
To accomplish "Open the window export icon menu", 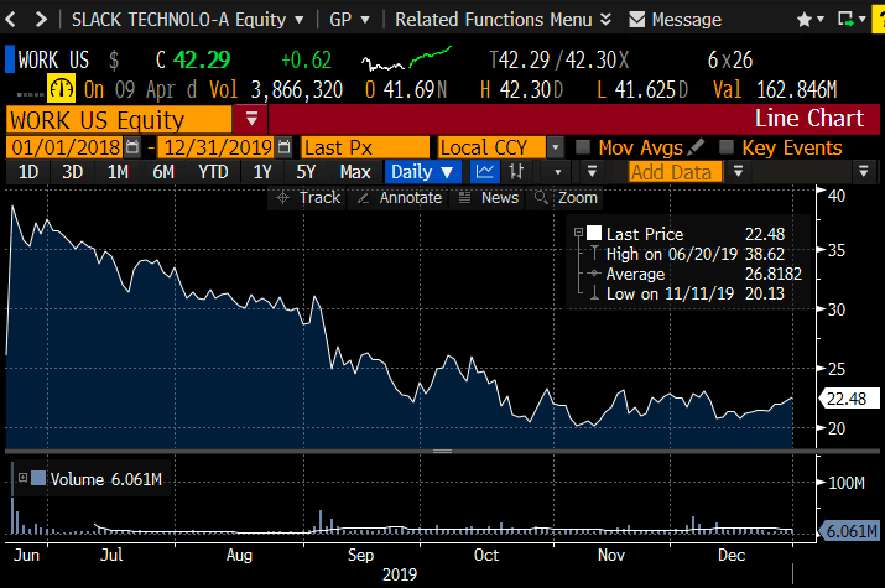I will tap(852, 19).
